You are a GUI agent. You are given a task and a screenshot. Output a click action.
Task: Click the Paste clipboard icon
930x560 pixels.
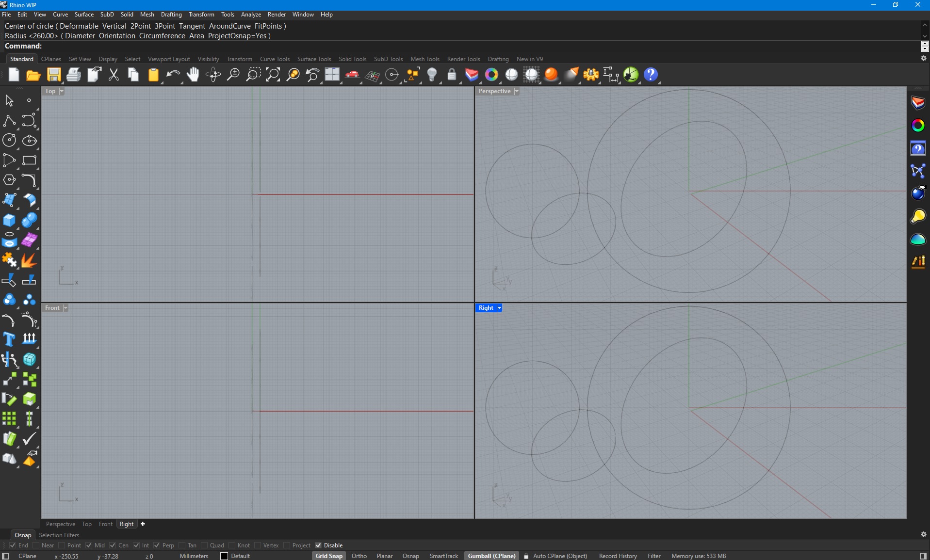pyautogui.click(x=153, y=75)
